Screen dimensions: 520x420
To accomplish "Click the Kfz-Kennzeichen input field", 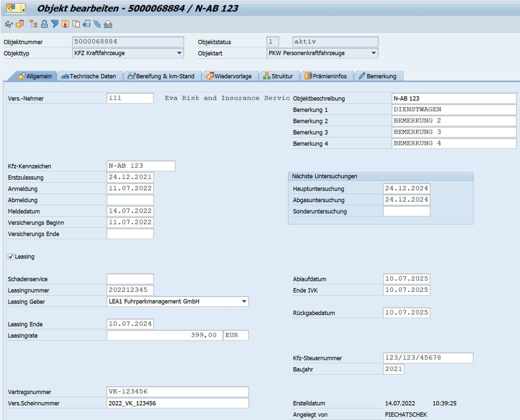I will 140,166.
